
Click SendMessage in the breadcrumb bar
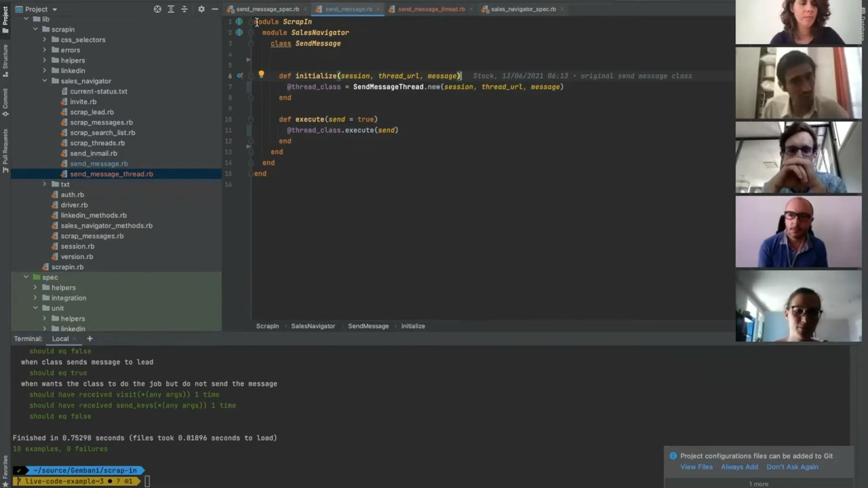[x=368, y=326]
